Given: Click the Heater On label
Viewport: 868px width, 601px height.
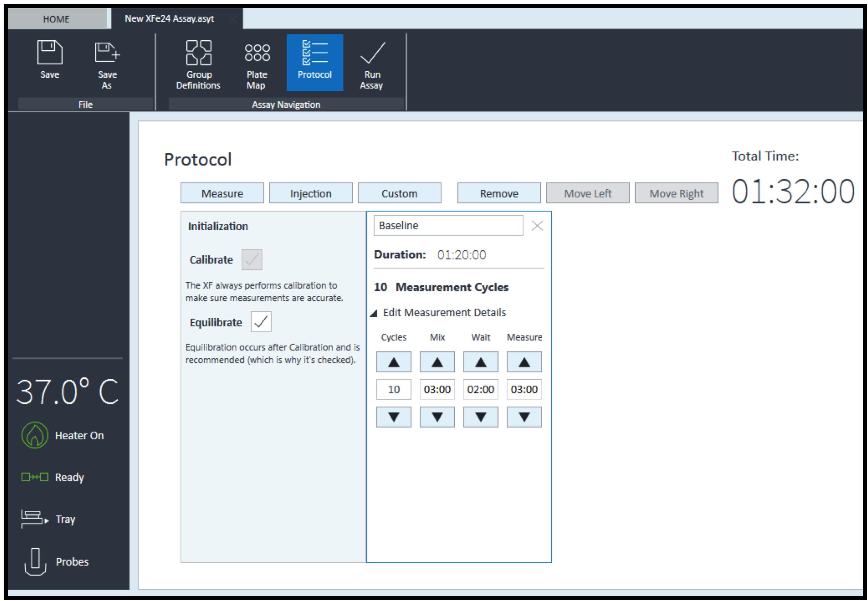Looking at the screenshot, I should pyautogui.click(x=79, y=435).
